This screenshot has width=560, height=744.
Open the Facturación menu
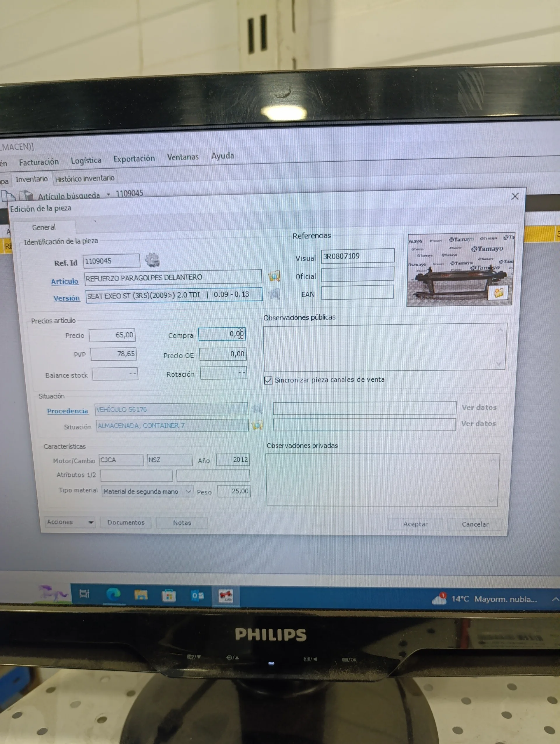39,162
